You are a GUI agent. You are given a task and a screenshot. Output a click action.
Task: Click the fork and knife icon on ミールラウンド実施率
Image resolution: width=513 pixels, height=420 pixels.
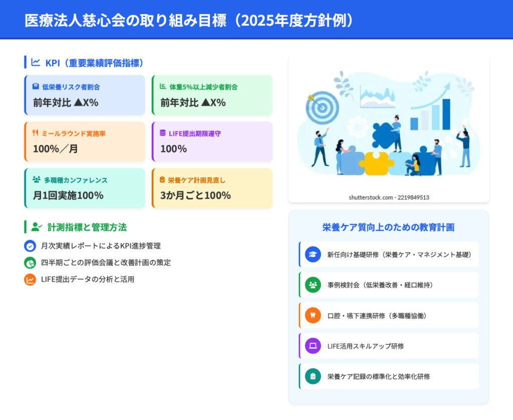(x=36, y=133)
